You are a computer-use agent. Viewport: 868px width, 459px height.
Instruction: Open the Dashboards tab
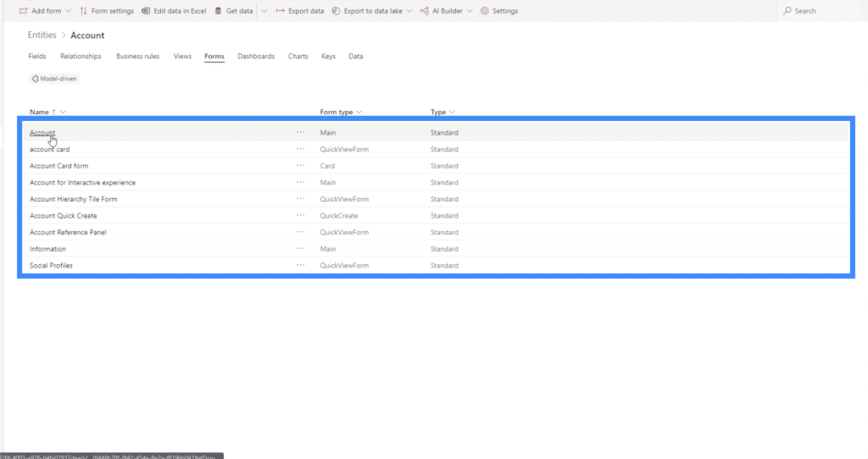(x=256, y=57)
